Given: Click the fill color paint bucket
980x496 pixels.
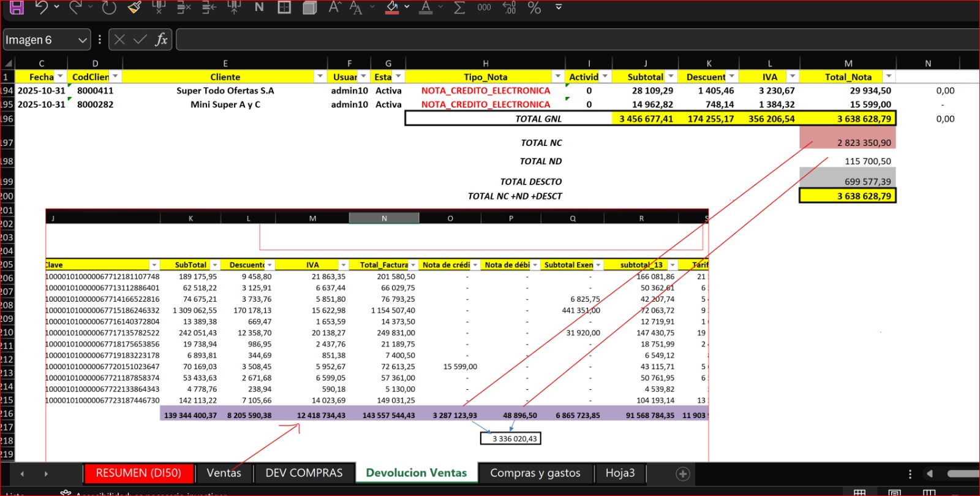Looking at the screenshot, I should coord(393,7).
